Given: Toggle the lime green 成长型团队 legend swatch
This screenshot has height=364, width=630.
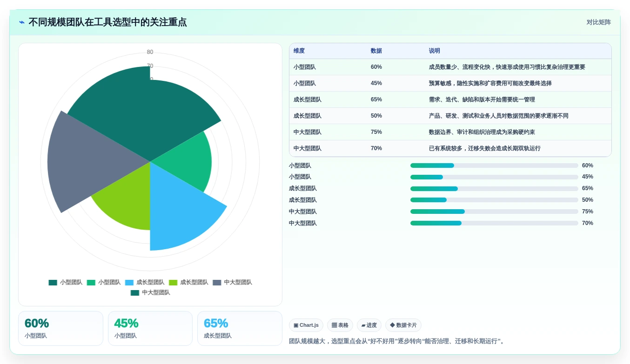Looking at the screenshot, I should 173,282.
